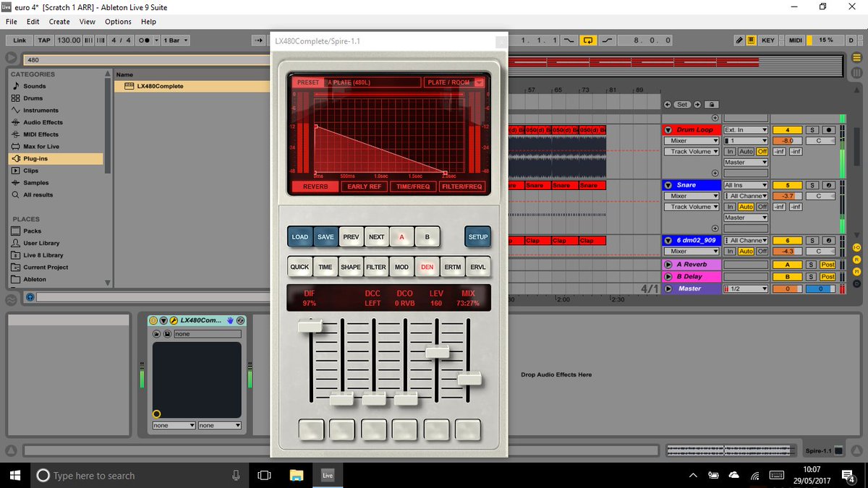This screenshot has height=488, width=868.
Task: Click the punch-out switch icon
Action: pyautogui.click(x=606, y=40)
